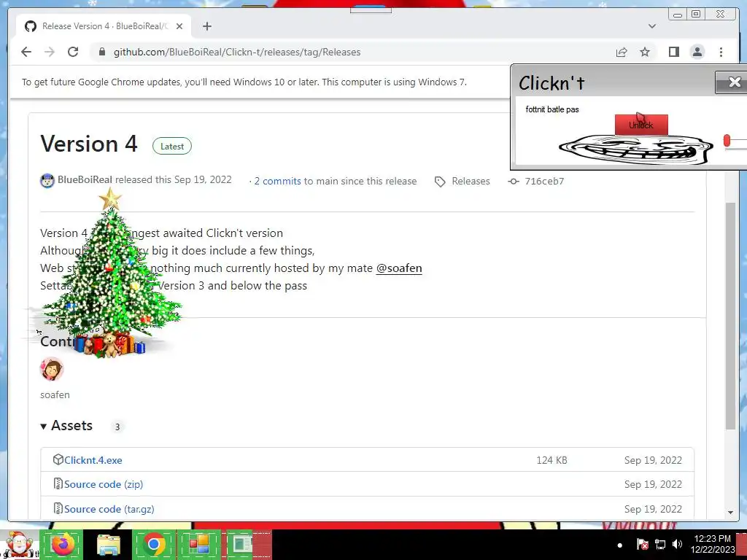Download Source code (tar.gz)
The image size is (747, 560).
[x=109, y=509]
